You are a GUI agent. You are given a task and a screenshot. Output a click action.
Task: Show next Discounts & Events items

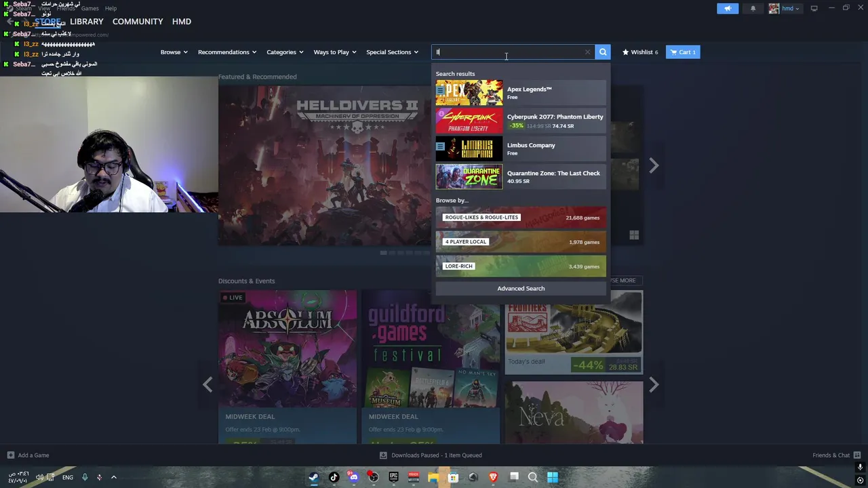pos(654,385)
